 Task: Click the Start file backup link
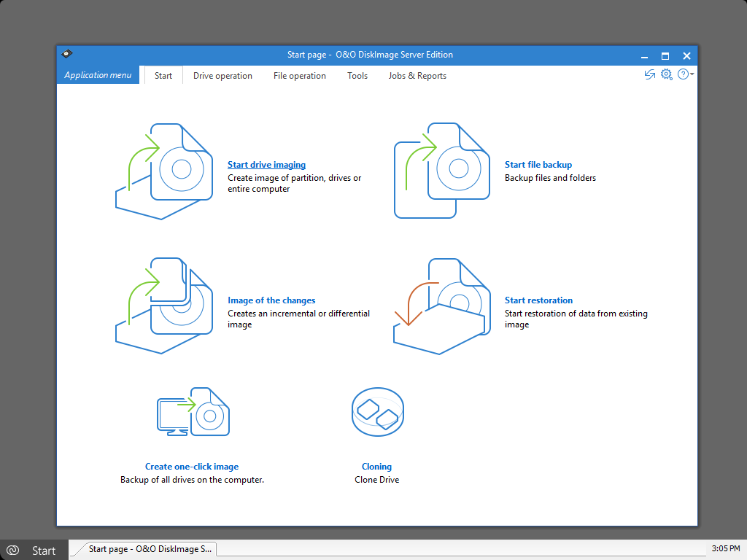tap(538, 165)
